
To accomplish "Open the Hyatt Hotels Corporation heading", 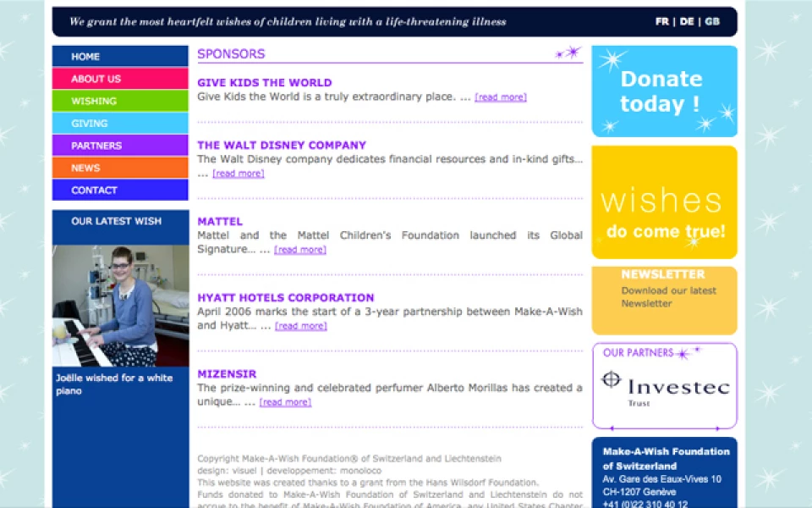I will (285, 297).
